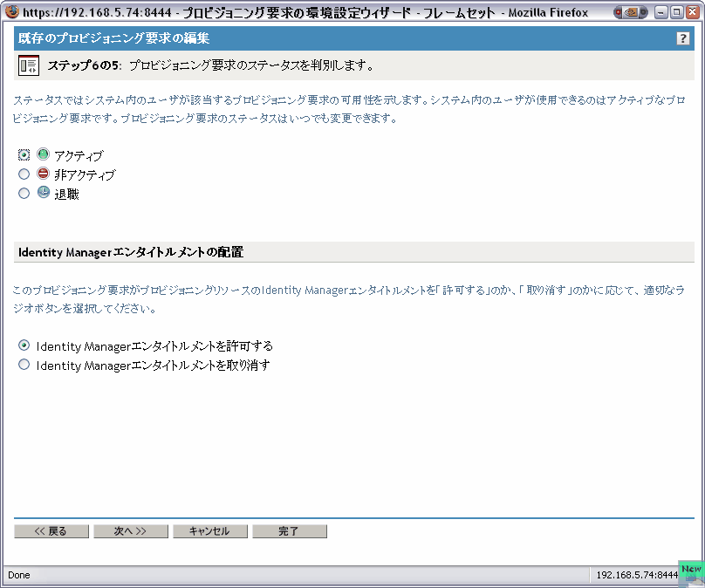Select the 非アクティブ radio button
705x588 pixels.
24,174
